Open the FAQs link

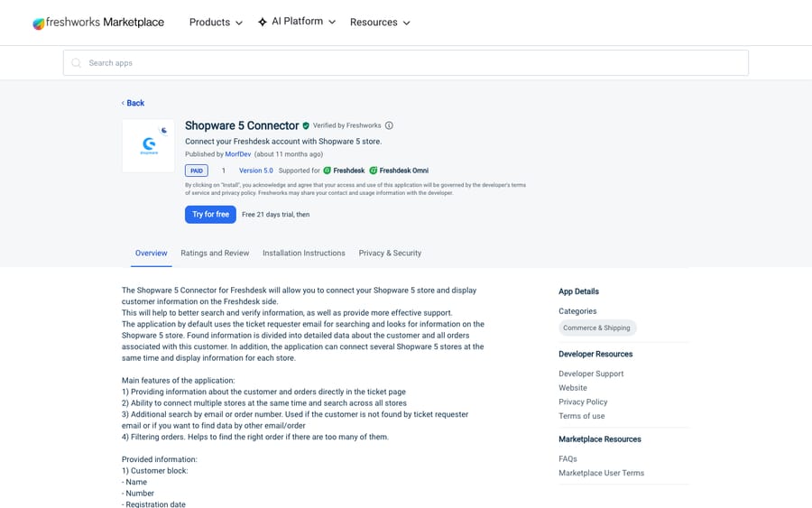point(567,458)
